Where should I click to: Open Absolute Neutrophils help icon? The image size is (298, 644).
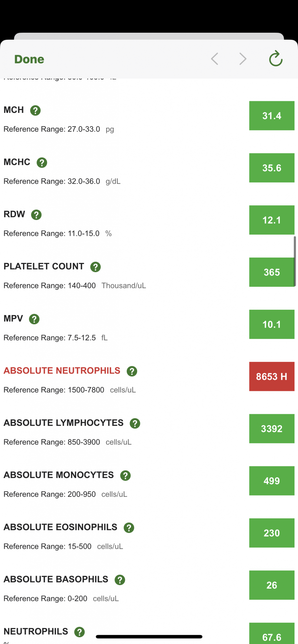click(x=132, y=371)
